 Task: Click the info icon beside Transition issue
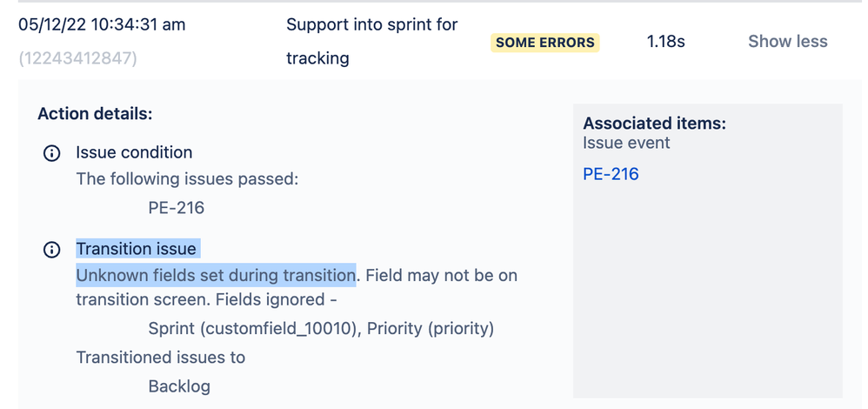coord(51,250)
